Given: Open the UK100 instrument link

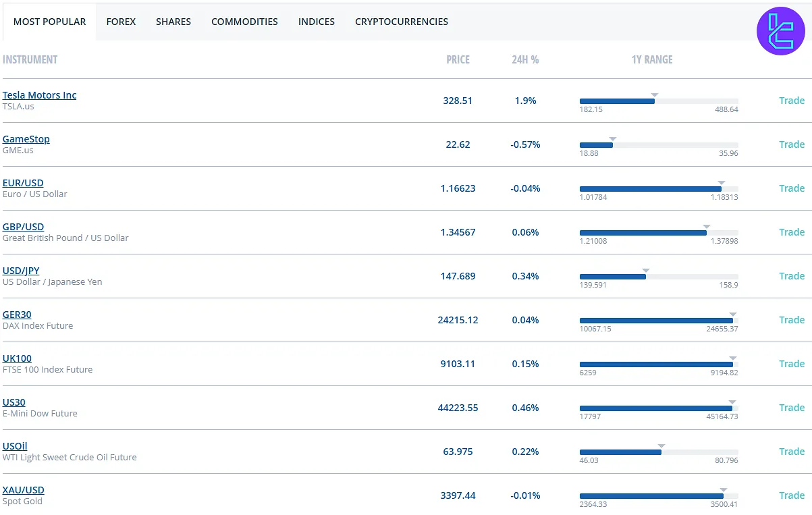Looking at the screenshot, I should tap(17, 358).
